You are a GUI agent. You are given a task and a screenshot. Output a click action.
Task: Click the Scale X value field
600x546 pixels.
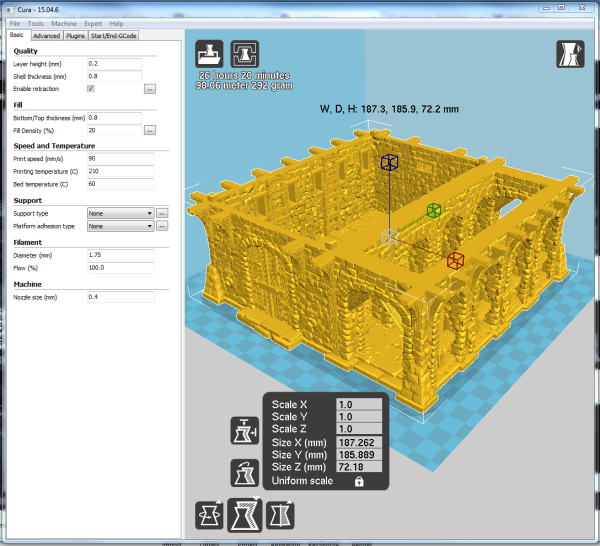point(359,404)
